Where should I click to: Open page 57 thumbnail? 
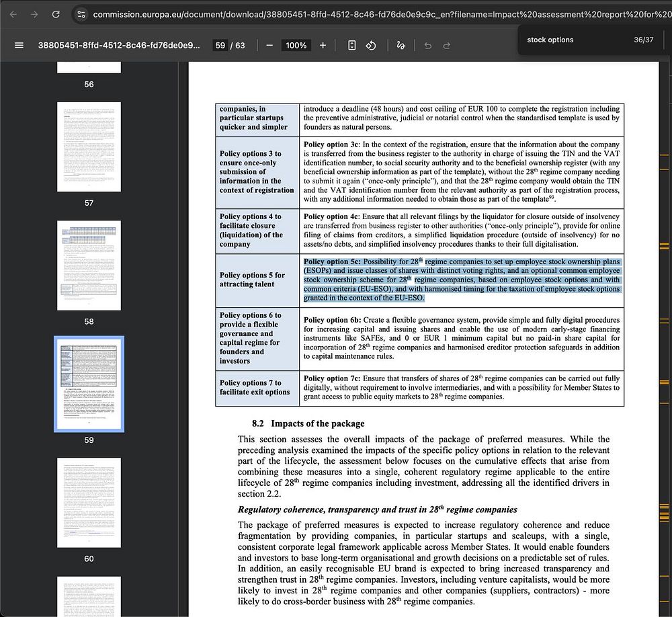[x=89, y=147]
